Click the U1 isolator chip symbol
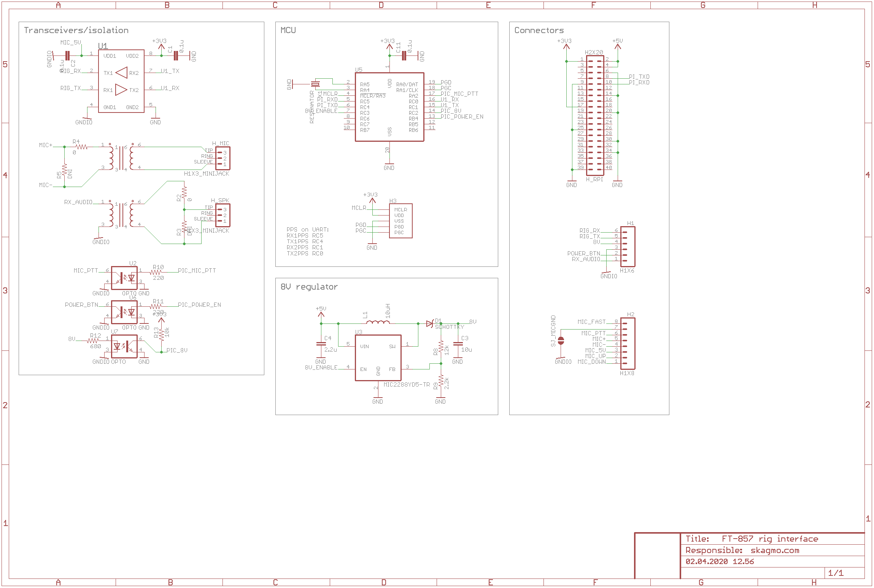Viewport: 874px width, 588px height. pos(121,81)
